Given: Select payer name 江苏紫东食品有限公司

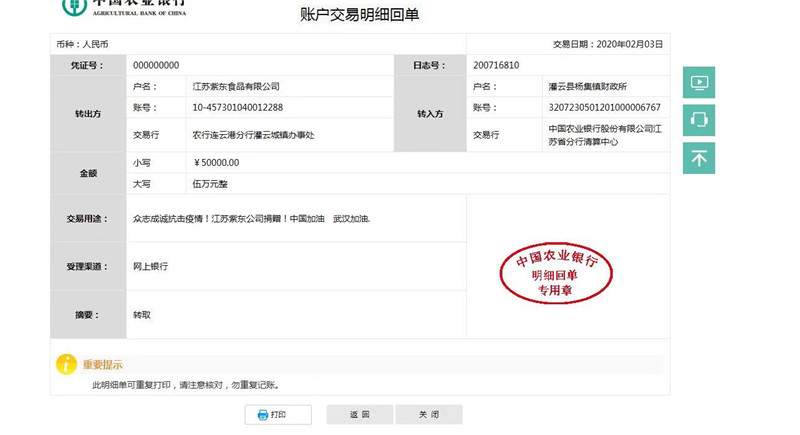Looking at the screenshot, I should click(x=236, y=87).
